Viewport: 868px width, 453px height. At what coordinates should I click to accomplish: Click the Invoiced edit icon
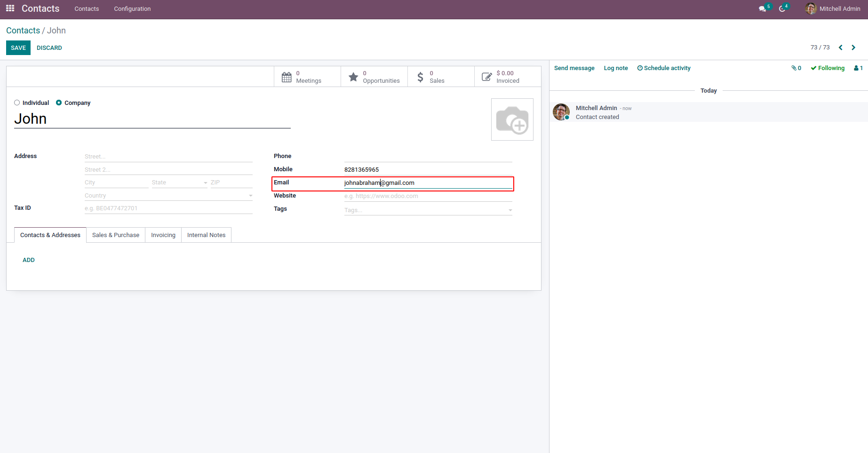pos(487,77)
